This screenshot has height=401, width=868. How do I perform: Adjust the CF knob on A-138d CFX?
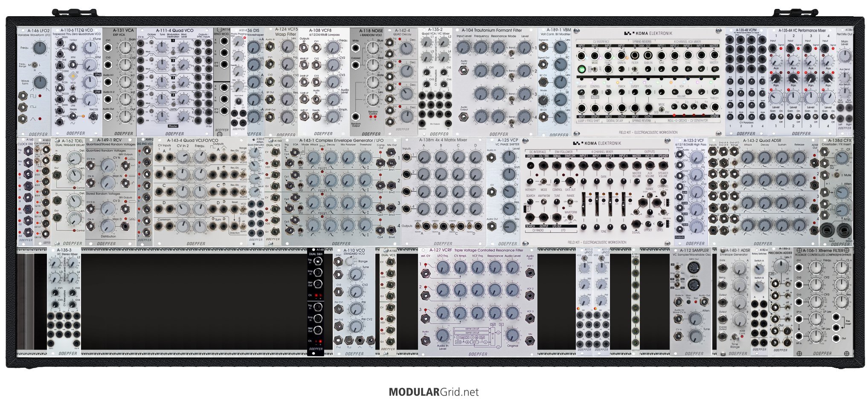point(842,159)
